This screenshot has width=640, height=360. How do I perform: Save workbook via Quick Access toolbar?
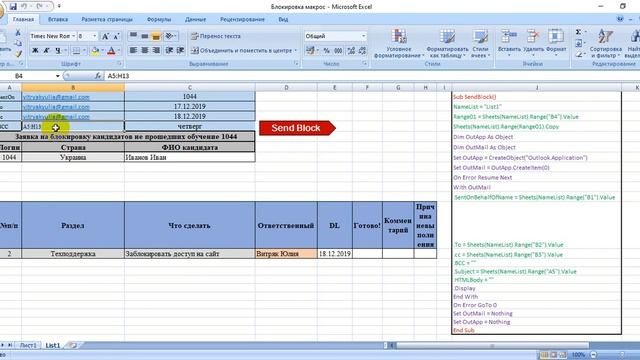[13, 7]
